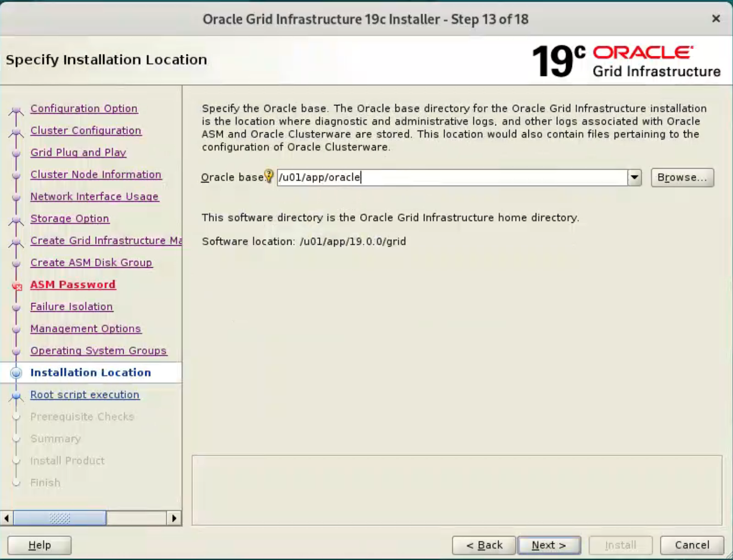Go to the Root script execution step
The image size is (733, 560).
coord(85,395)
